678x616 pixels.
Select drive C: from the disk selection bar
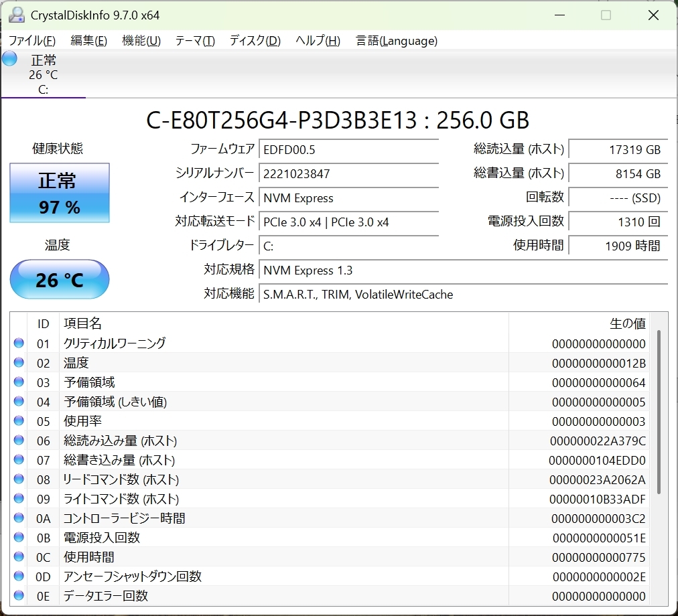pyautogui.click(x=43, y=75)
